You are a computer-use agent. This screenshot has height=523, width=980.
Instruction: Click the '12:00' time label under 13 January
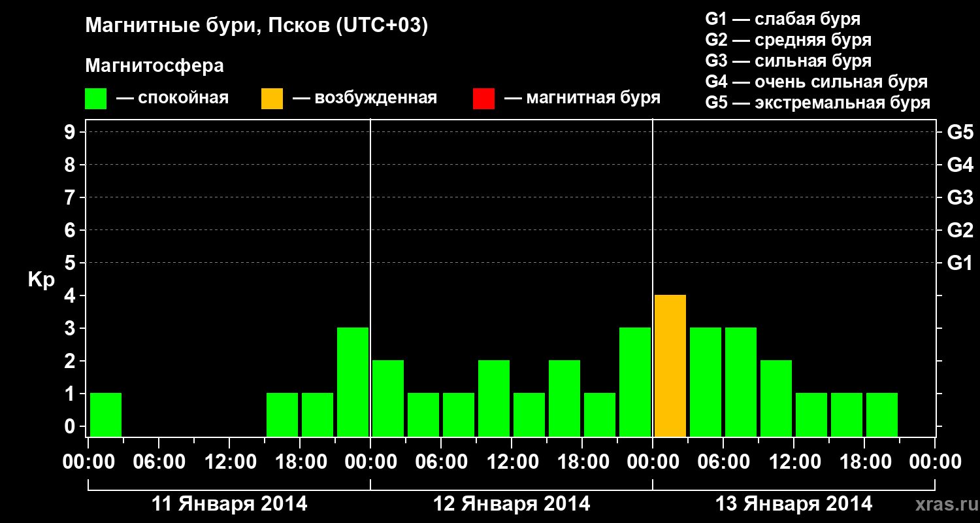pos(794,462)
